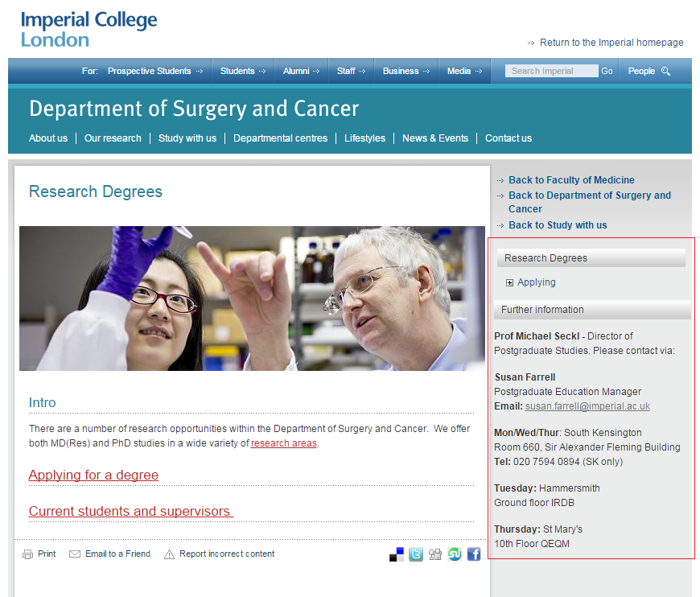Share page on Twitter icon

(x=416, y=554)
